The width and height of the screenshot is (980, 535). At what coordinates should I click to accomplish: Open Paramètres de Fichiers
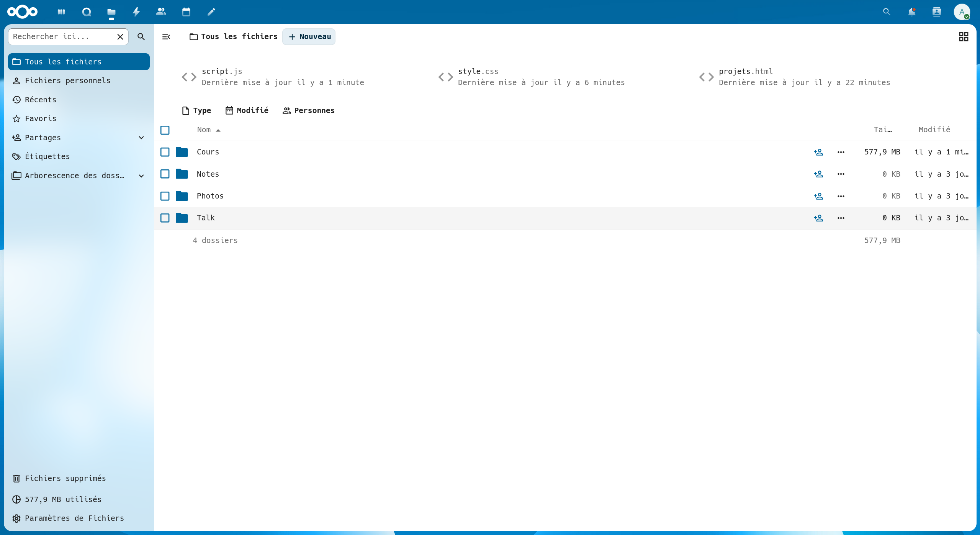click(x=74, y=518)
